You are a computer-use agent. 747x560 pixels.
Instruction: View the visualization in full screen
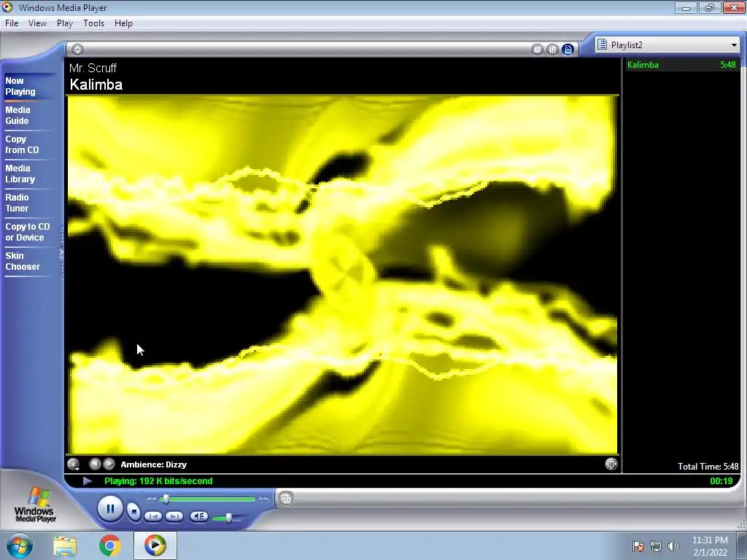[611, 464]
